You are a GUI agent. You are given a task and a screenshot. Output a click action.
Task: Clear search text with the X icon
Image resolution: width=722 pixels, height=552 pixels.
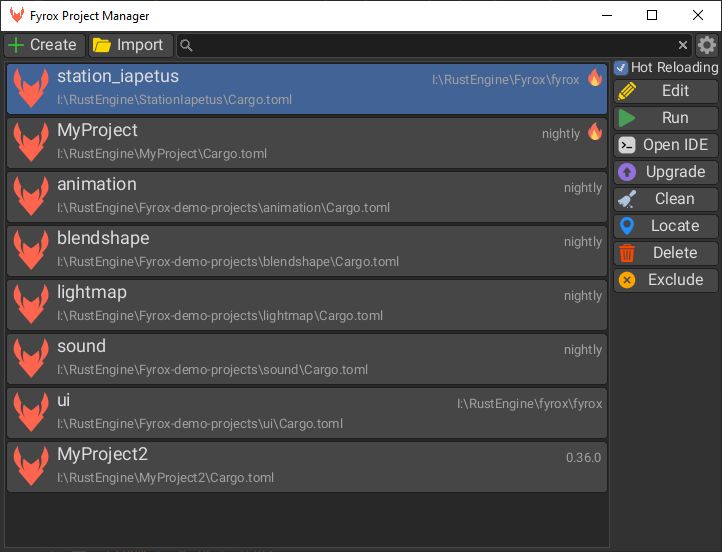coord(682,45)
